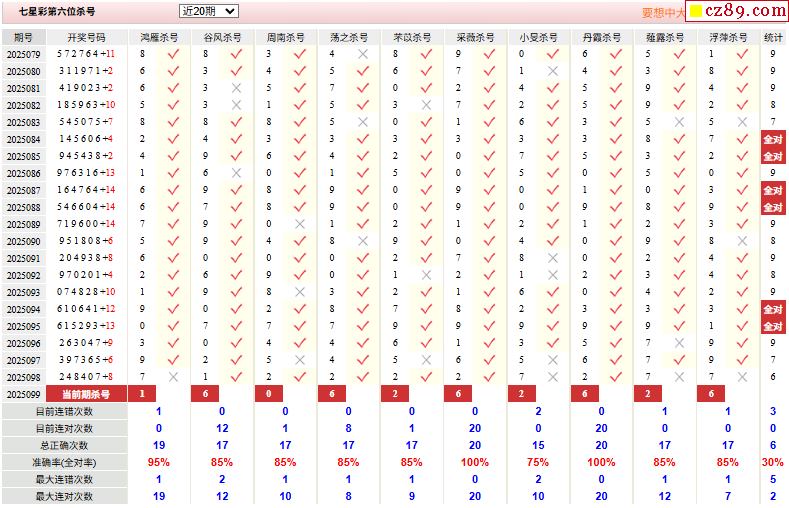Click the yellow square beside cz89.com
Image resolution: width=789 pixels, height=508 pixels.
[x=695, y=12]
